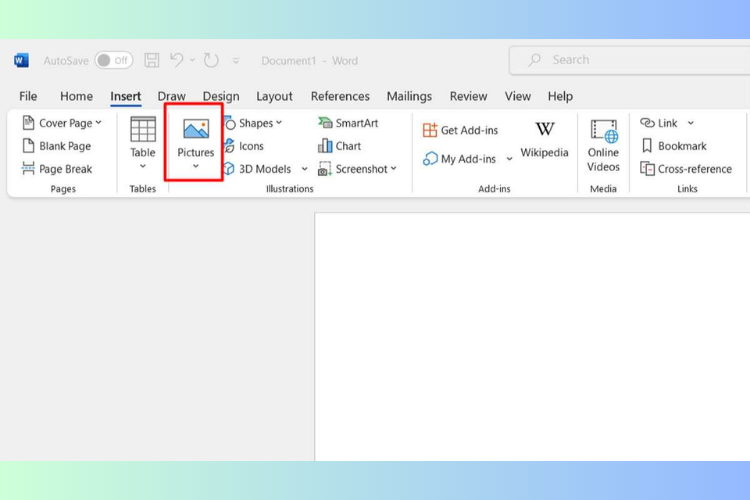Viewport: 750px width, 500px height.
Task: Expand the Table dropdown chevron
Action: click(x=143, y=166)
